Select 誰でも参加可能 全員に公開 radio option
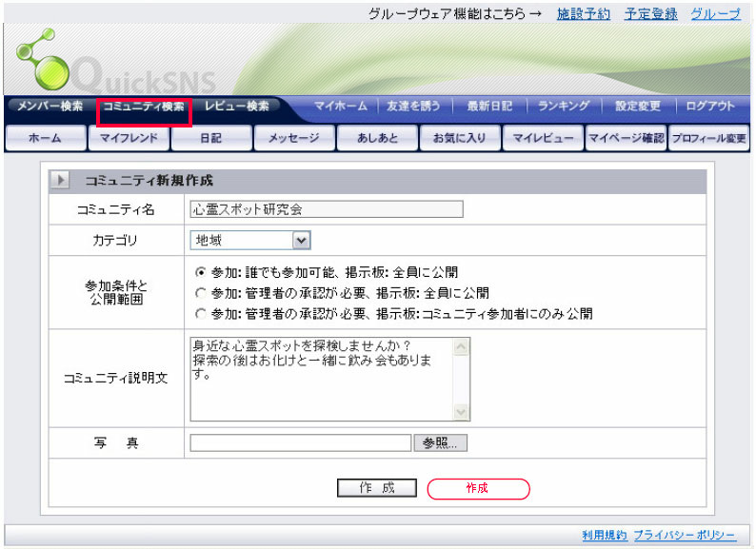The image size is (756, 549). pos(200,272)
